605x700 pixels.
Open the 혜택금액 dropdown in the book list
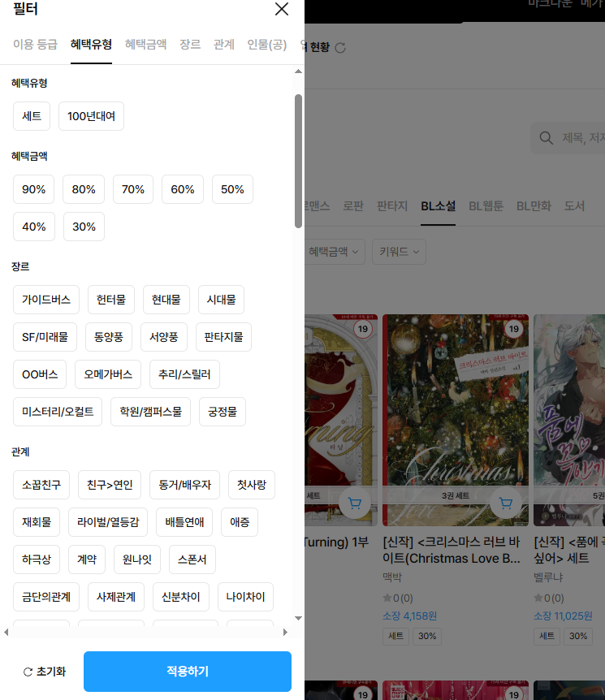pyautogui.click(x=334, y=252)
